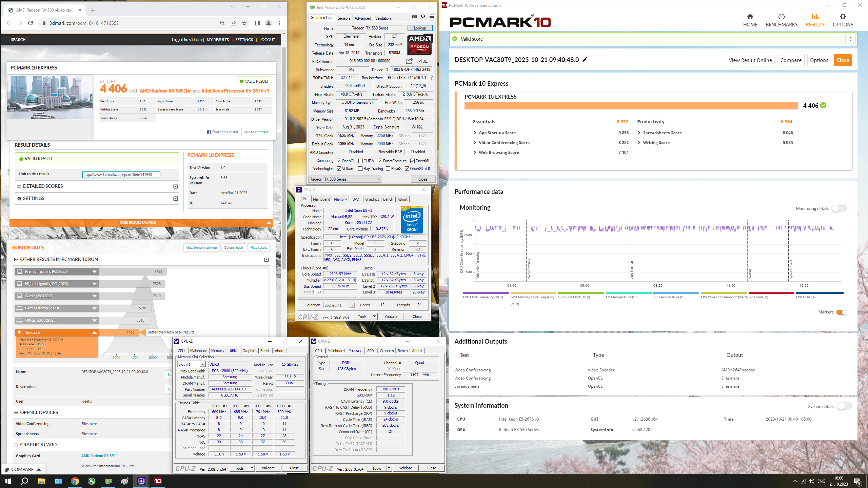
Task: Open PCMark 10 OPTIONS gear icon
Action: pyautogui.click(x=843, y=17)
